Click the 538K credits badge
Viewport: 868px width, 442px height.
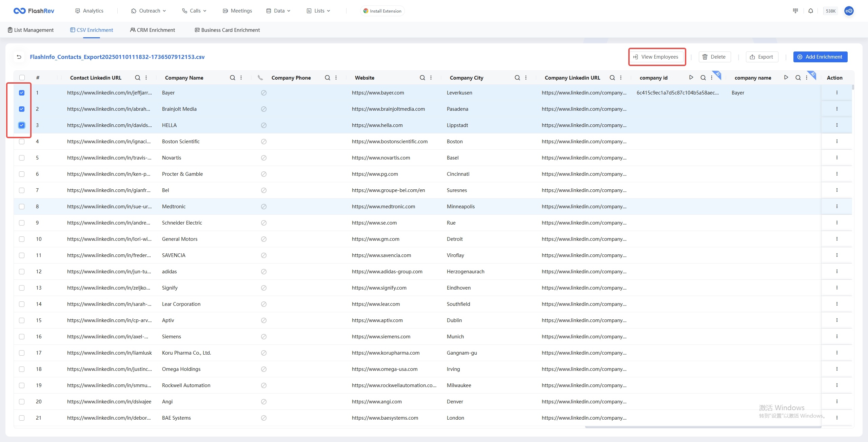pos(830,11)
